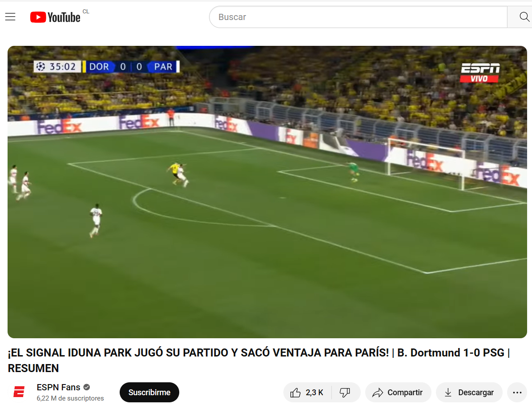Click the download arrow icon

(x=448, y=393)
